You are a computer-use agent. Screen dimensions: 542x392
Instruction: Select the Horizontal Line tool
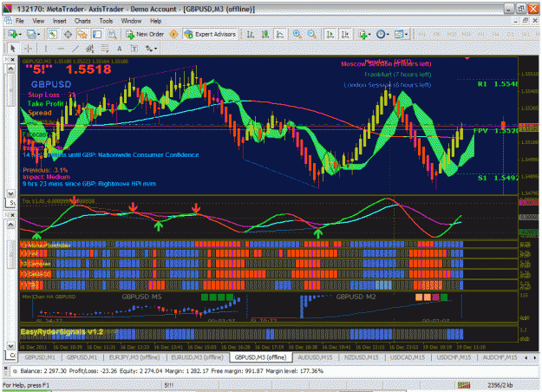[x=61, y=49]
